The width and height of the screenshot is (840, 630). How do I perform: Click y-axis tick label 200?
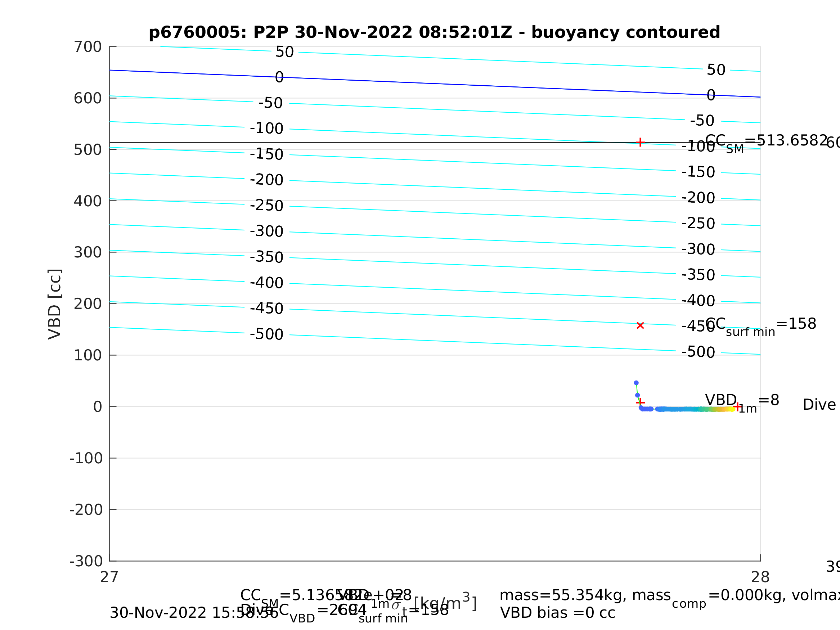pos(88,304)
